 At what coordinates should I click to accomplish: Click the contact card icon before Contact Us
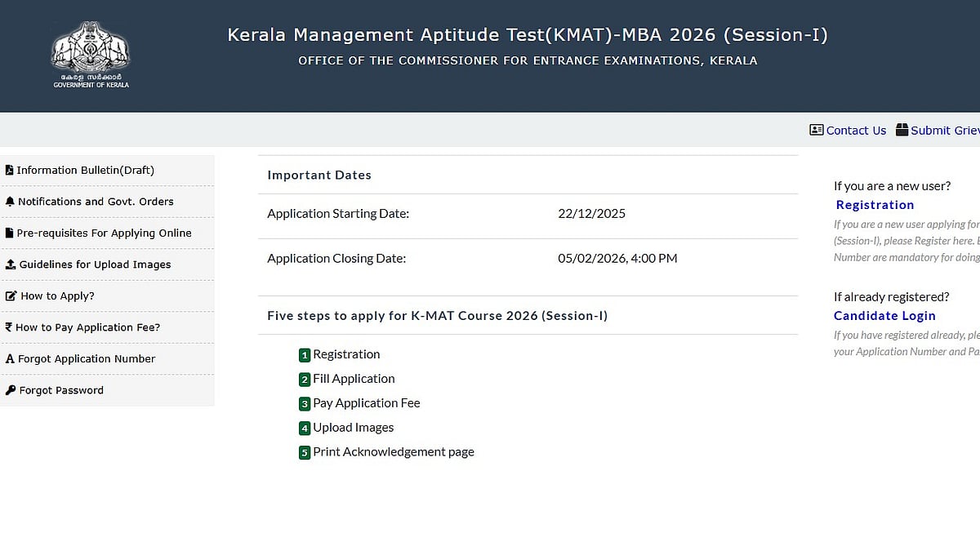817,130
